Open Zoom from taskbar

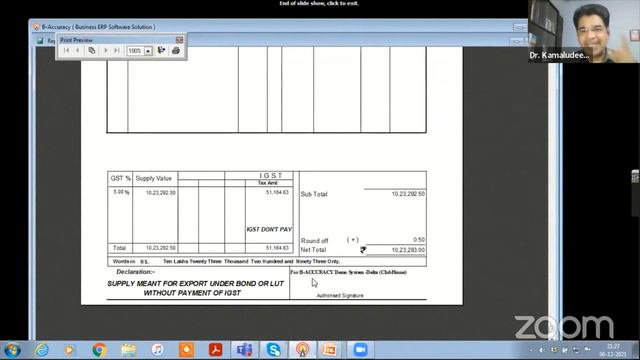coord(360,350)
